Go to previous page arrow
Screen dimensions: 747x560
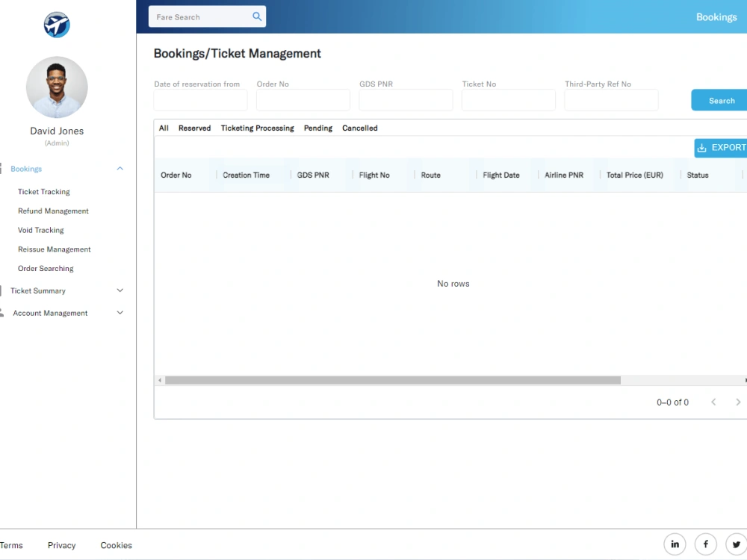[713, 402]
